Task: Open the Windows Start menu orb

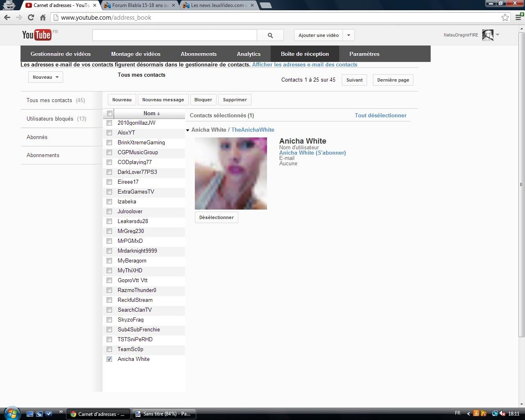Action: 11,413
